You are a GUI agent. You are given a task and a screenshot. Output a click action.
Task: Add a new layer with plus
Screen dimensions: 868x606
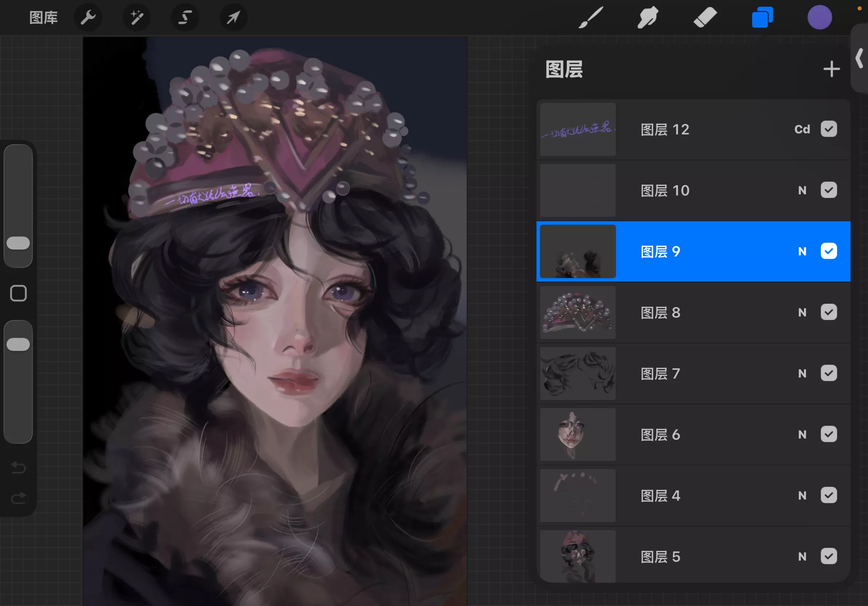tap(831, 69)
